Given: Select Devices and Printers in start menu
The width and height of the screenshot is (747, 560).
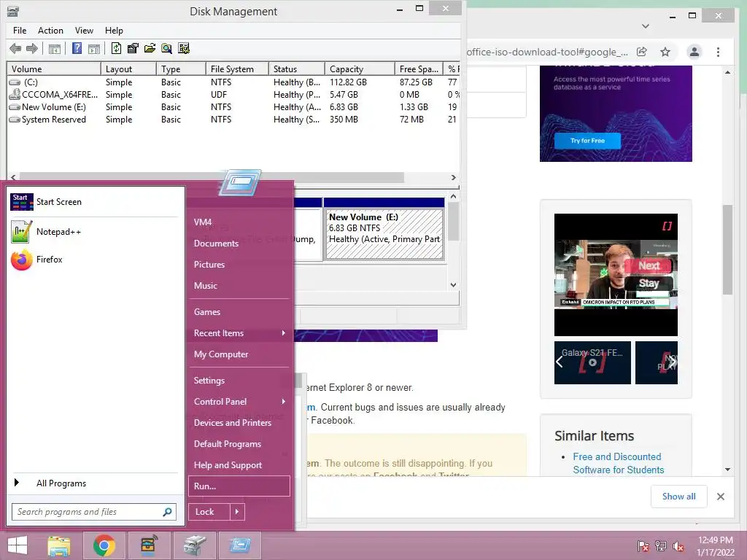Looking at the screenshot, I should point(232,423).
